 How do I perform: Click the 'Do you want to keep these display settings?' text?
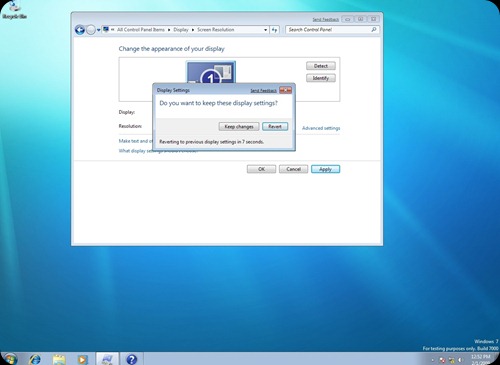click(218, 103)
